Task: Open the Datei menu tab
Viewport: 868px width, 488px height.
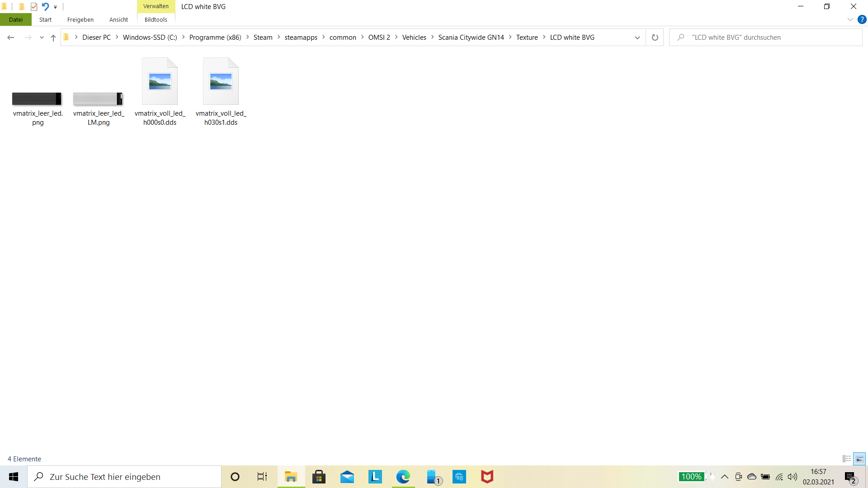Action: point(16,19)
